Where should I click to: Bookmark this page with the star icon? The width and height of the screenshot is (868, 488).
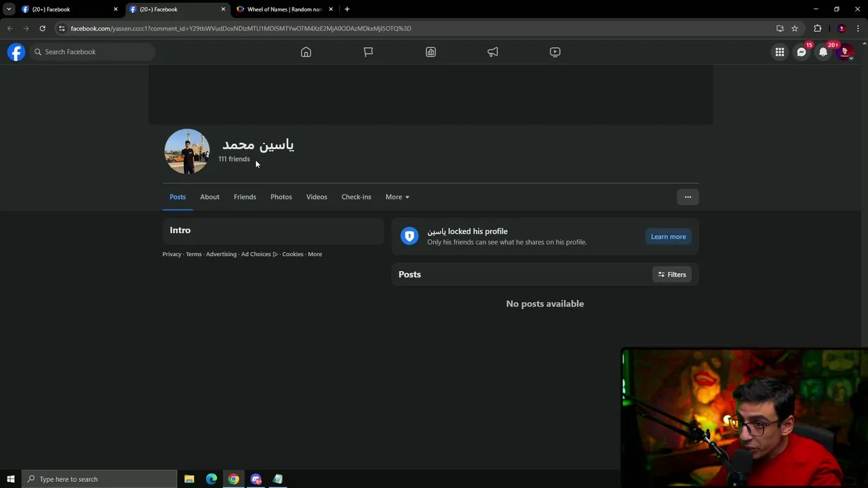coord(795,28)
